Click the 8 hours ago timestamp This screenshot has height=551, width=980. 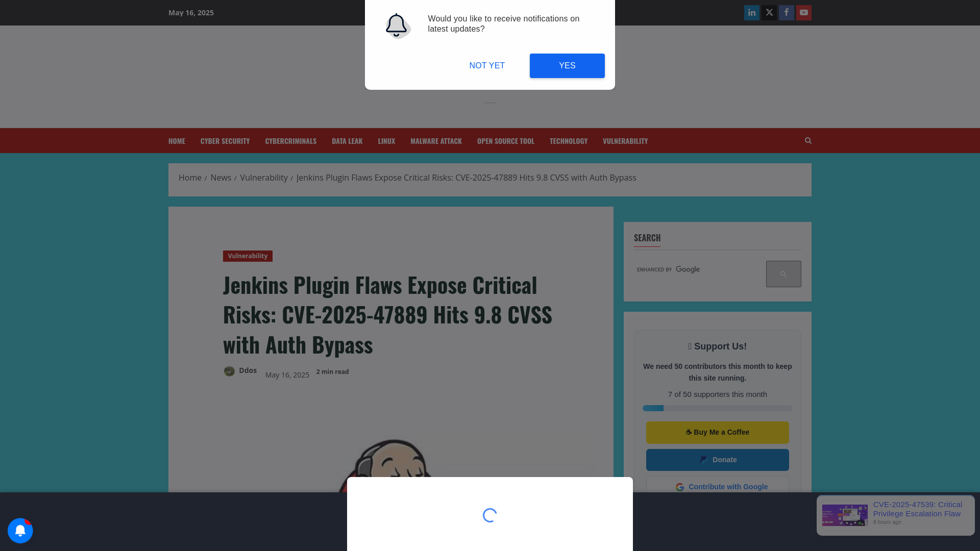(x=887, y=522)
